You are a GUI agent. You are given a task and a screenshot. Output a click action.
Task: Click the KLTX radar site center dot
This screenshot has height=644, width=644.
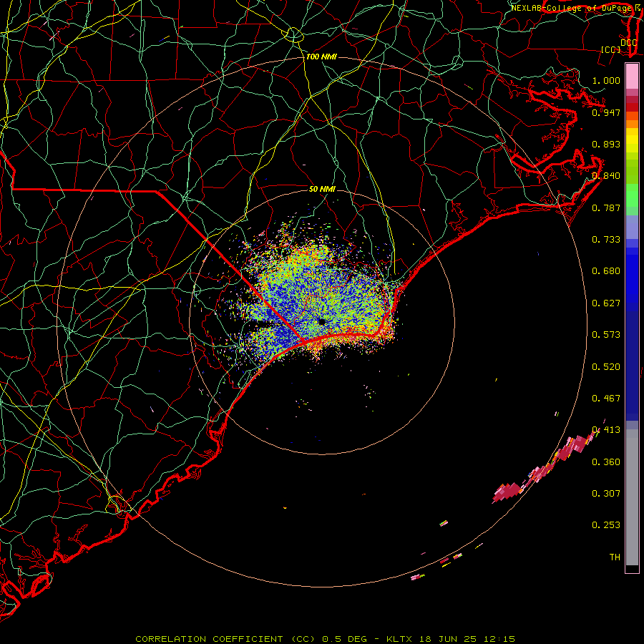coord(323,321)
